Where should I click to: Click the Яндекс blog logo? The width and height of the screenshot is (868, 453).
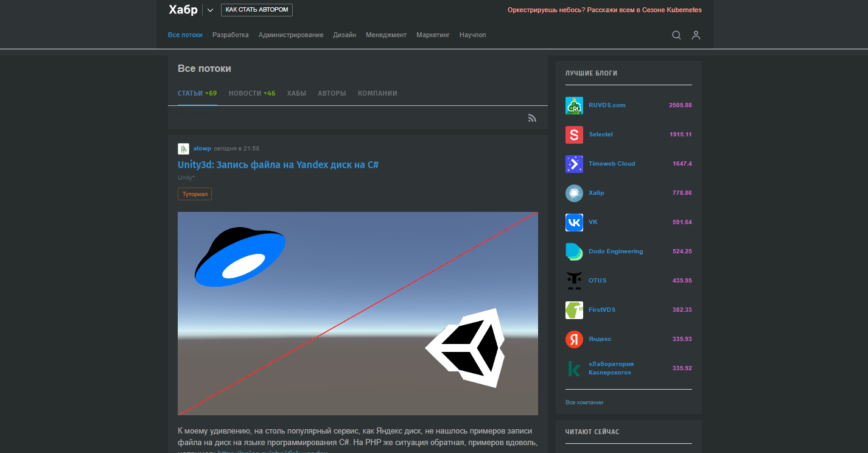[574, 339]
